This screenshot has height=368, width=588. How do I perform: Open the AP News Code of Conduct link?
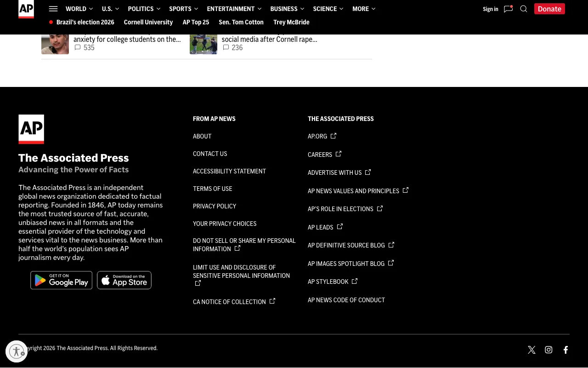coord(346,300)
